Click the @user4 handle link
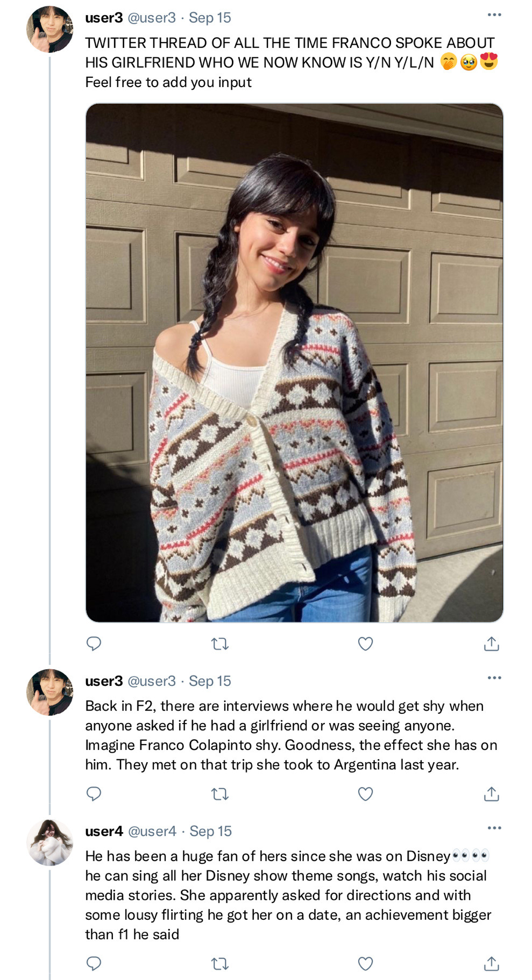 152,831
